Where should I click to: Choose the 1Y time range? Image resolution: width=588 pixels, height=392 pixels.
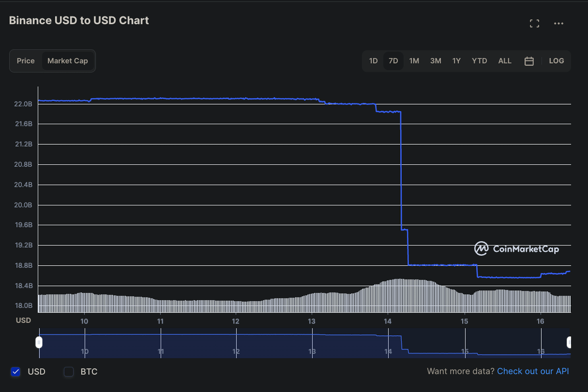pos(457,61)
